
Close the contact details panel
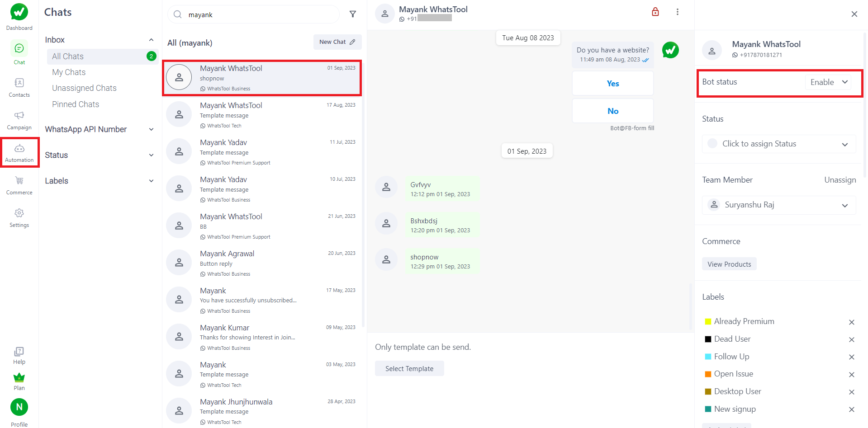tap(854, 14)
